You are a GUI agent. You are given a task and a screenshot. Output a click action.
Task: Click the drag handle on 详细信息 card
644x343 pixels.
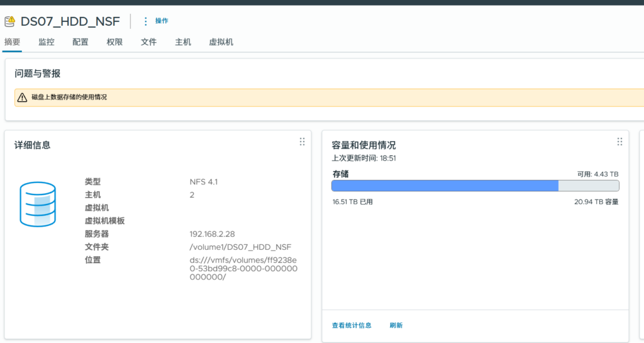302,142
